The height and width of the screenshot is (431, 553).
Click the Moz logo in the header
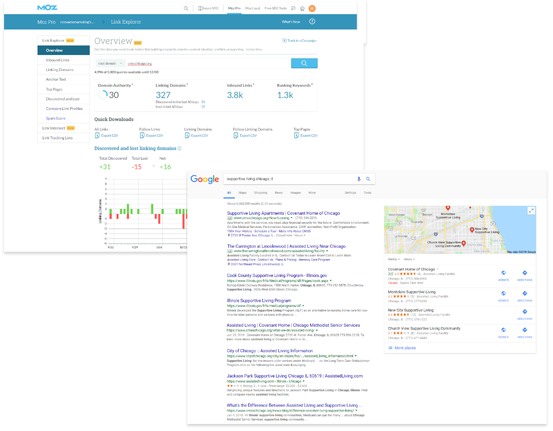tap(47, 8)
